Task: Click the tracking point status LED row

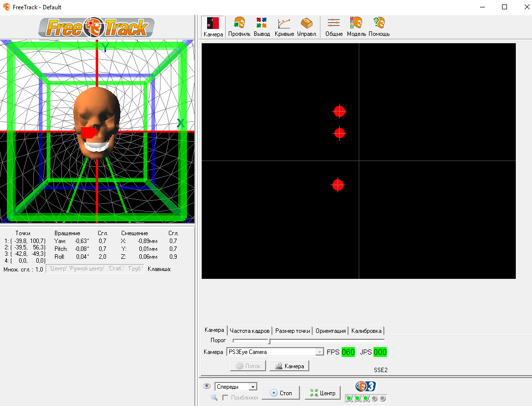Action: (366, 398)
